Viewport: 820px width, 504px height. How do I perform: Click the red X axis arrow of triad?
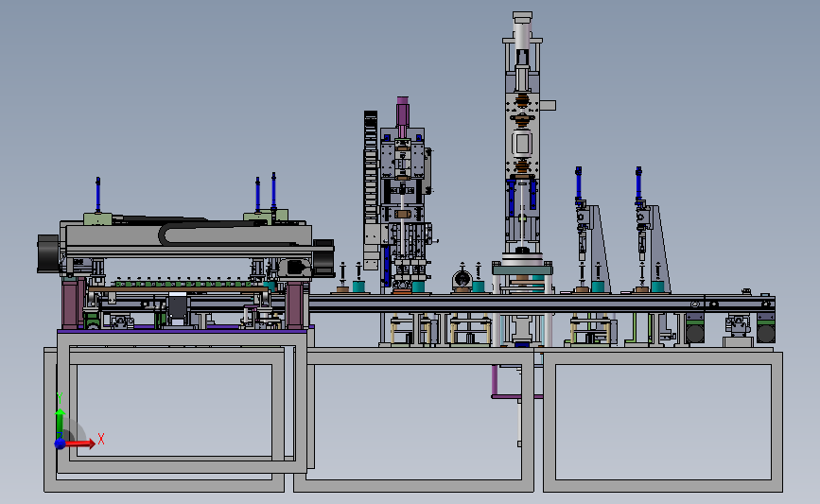[80, 443]
